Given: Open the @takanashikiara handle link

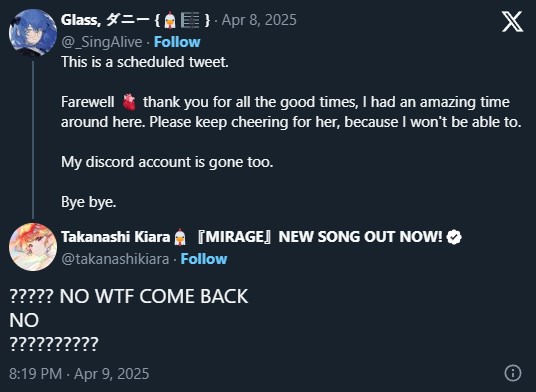Looking at the screenshot, I should tap(115, 259).
